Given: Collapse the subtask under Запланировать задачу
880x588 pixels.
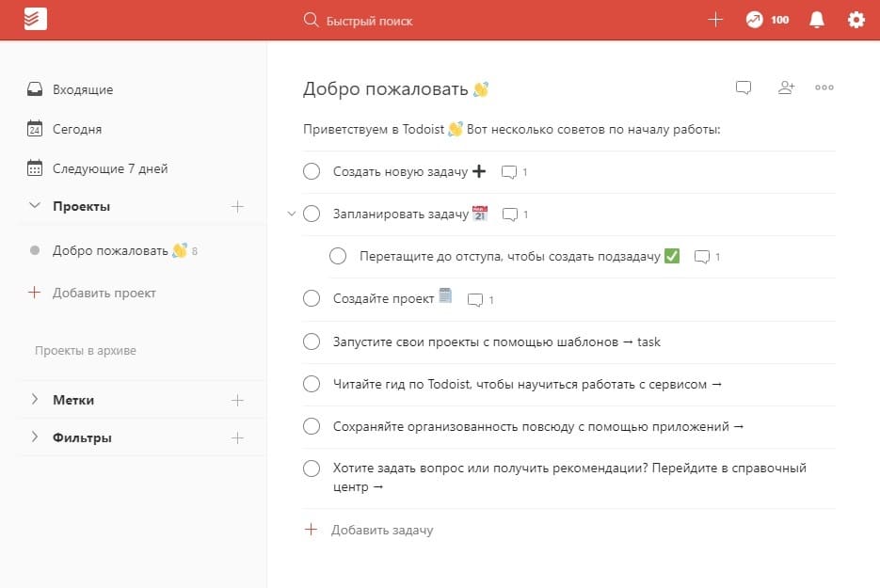Looking at the screenshot, I should pos(292,214).
